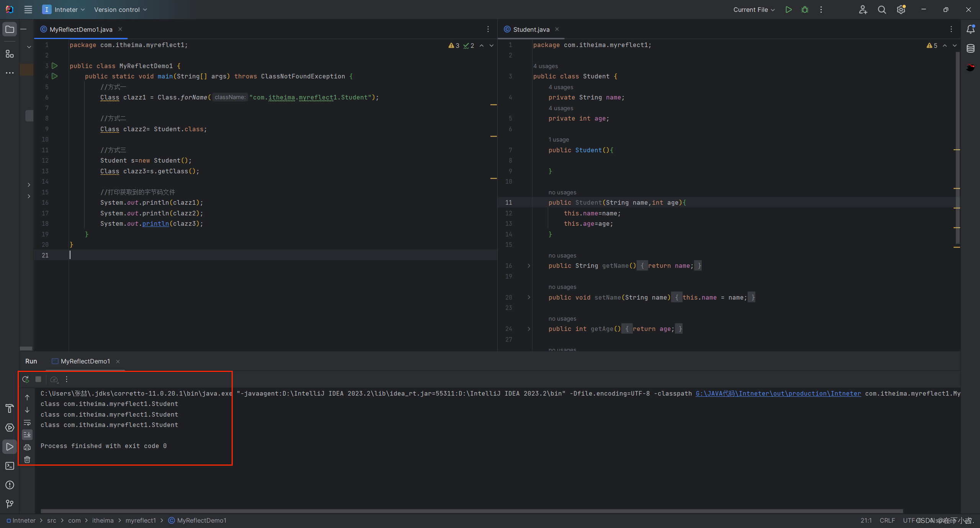The image size is (980, 528).
Task: Switch to MyReflectDemo1.java editor tab
Action: [x=81, y=29]
